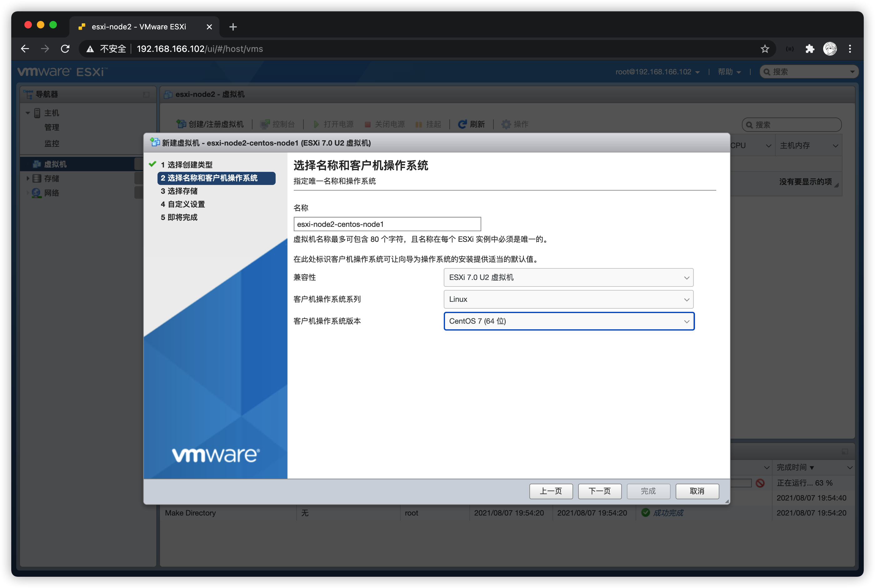The width and height of the screenshot is (875, 588).
Task: Click the browser reload icon
Action: tap(65, 49)
